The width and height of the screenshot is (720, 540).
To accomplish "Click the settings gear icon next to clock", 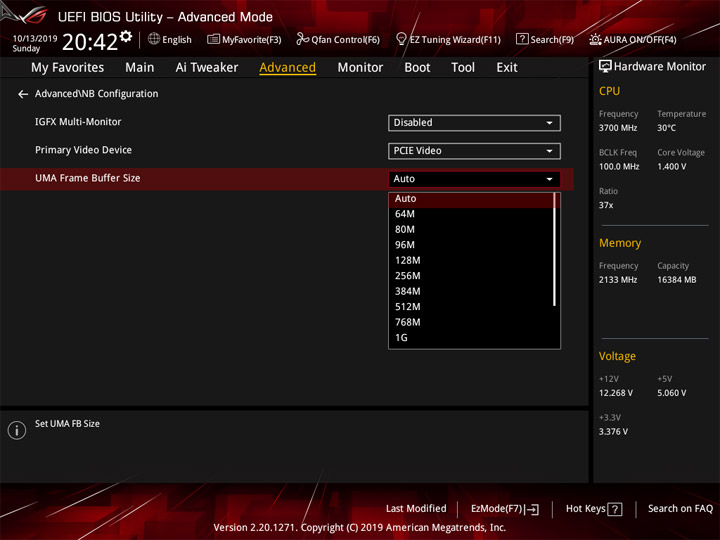I will point(125,36).
